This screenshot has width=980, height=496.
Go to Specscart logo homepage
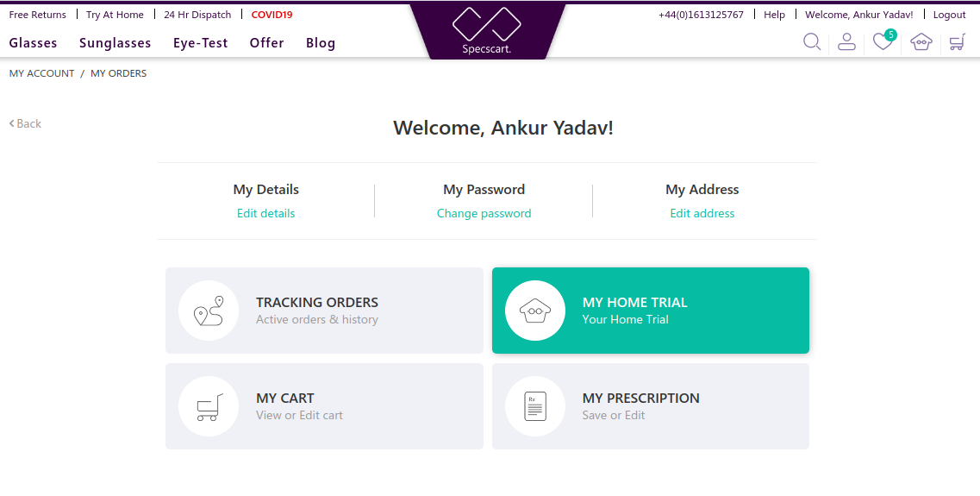click(x=487, y=31)
